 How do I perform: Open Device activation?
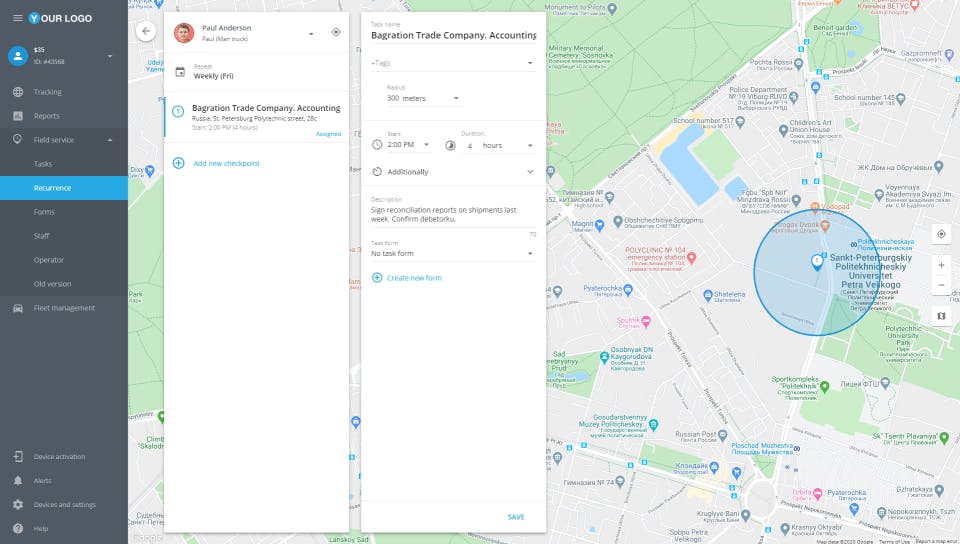pyautogui.click(x=59, y=456)
